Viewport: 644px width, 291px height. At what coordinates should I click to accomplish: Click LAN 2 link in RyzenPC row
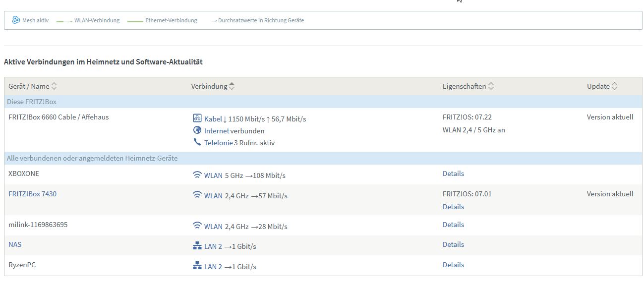(213, 267)
